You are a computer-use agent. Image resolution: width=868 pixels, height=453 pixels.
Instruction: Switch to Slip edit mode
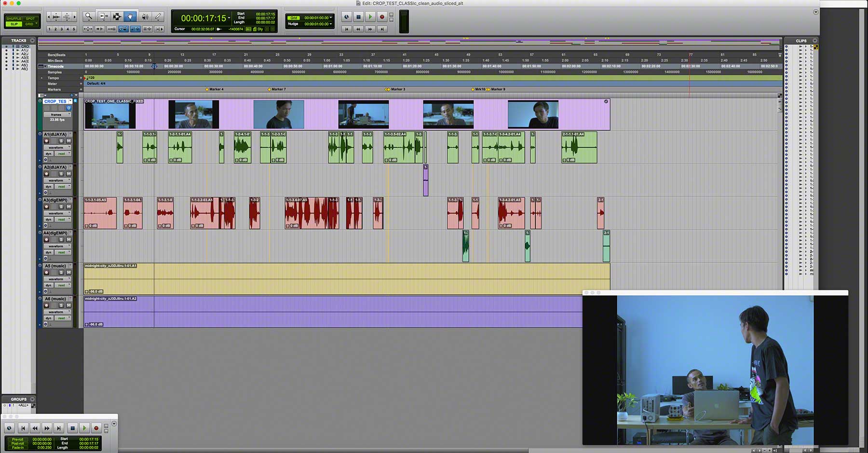[14, 24]
